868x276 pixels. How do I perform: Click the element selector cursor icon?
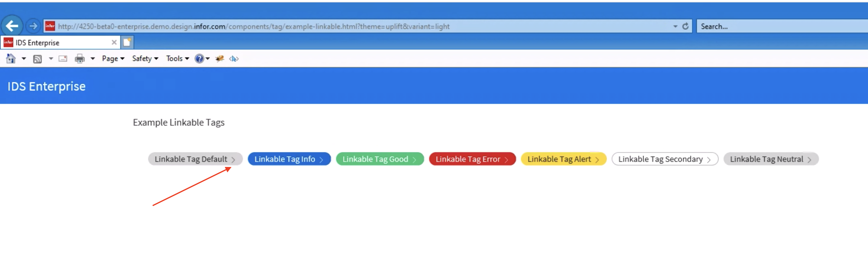click(234, 59)
